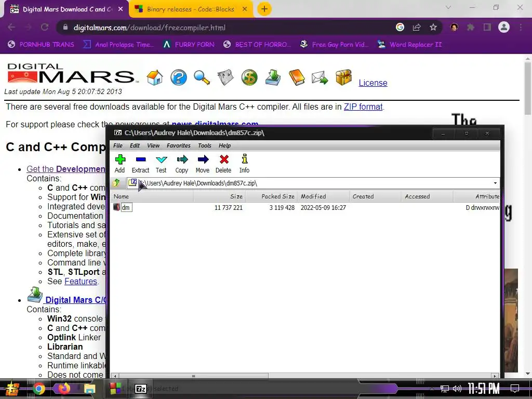
Task: Click the Move toolbar icon
Action: click(x=203, y=164)
